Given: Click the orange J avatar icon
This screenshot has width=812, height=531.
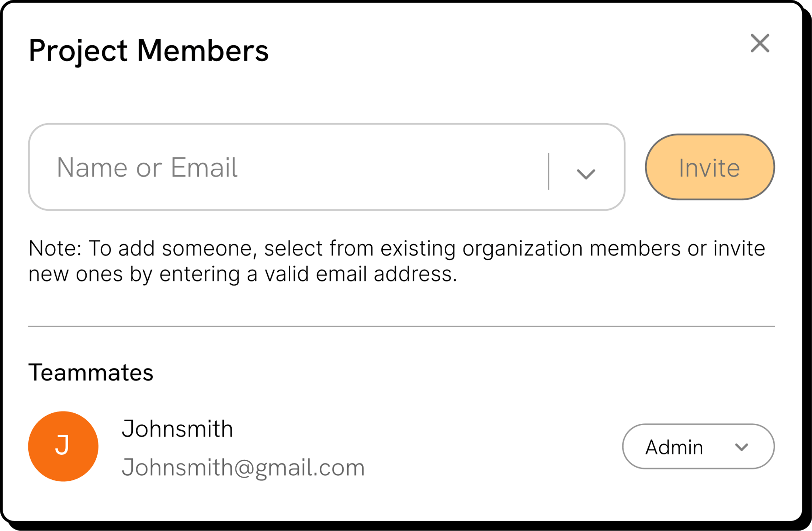Looking at the screenshot, I should [x=63, y=446].
